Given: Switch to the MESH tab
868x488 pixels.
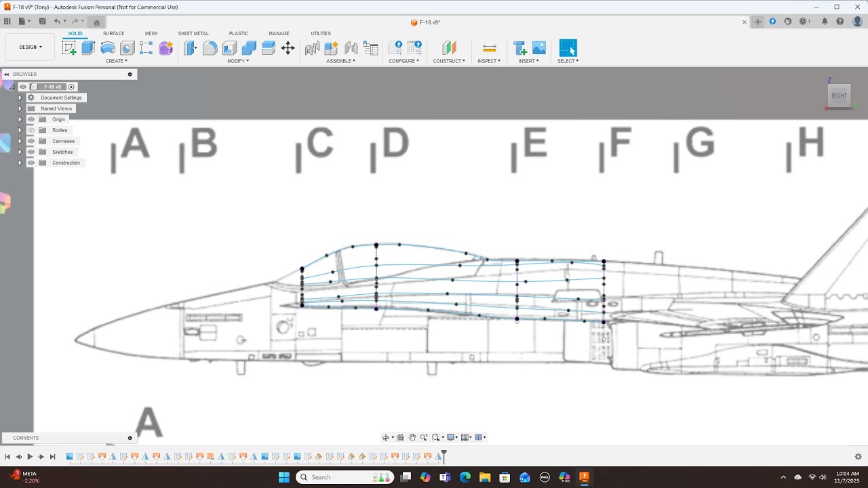Looking at the screenshot, I should 151,33.
